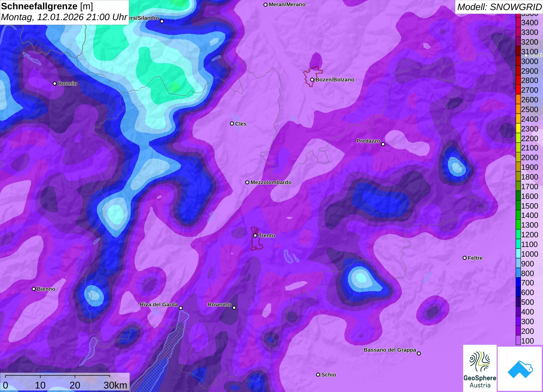543x392 pixels.
Task: Click the '500' legend value
Action: tap(527, 302)
